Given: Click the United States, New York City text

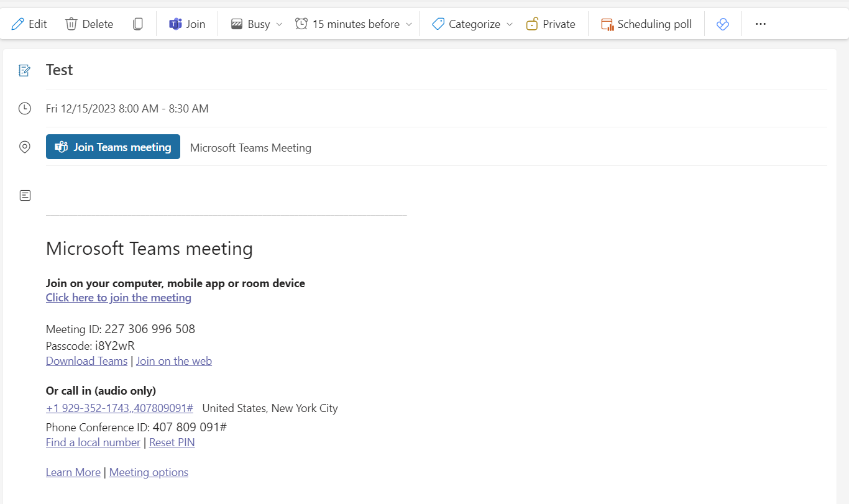Looking at the screenshot, I should [x=270, y=408].
